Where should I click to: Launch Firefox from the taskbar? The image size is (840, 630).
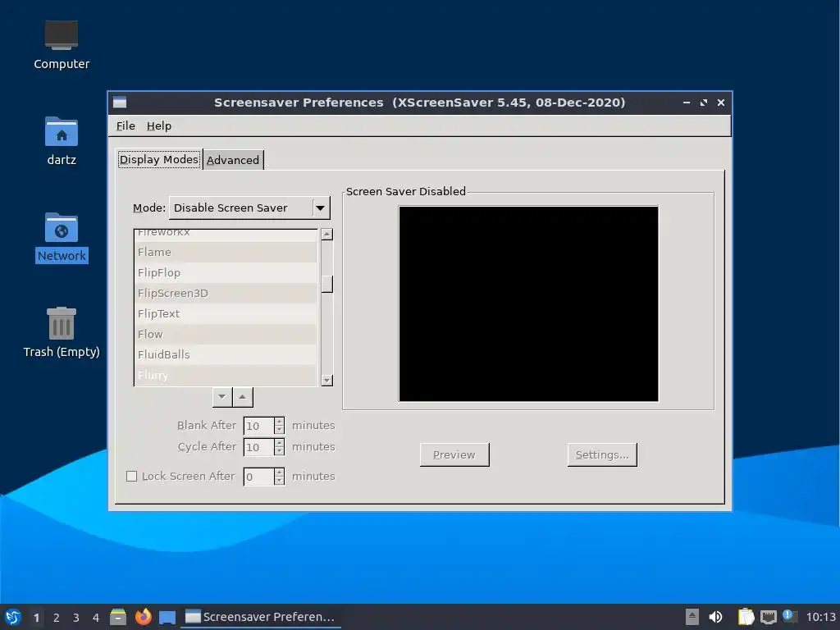click(x=143, y=617)
